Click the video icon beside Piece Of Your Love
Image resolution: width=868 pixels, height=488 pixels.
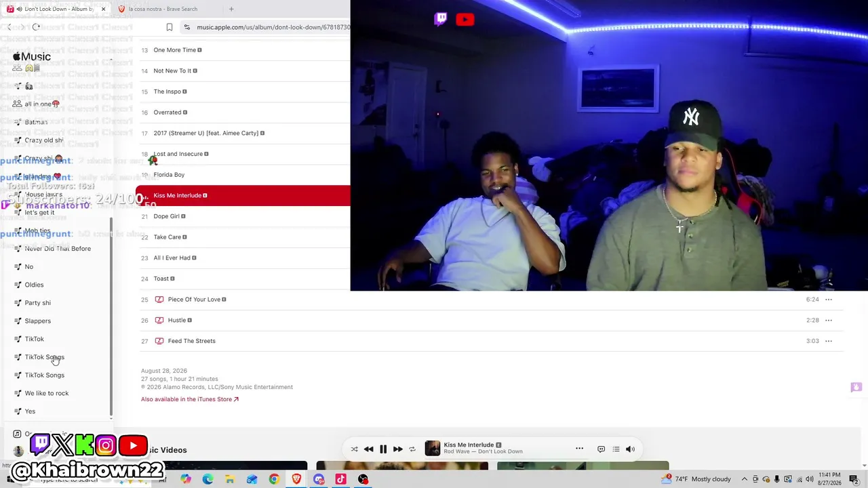[x=159, y=300]
